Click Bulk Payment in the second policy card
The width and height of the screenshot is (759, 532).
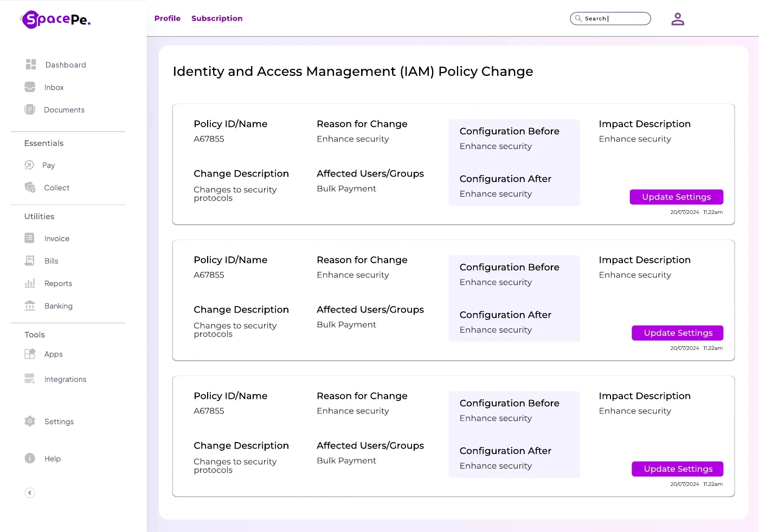tap(346, 325)
